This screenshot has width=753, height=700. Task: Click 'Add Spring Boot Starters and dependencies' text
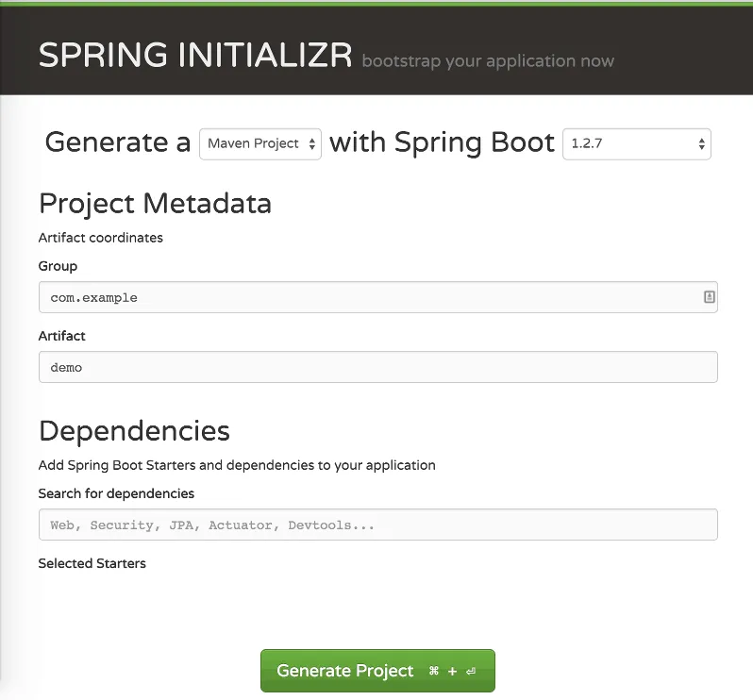(237, 465)
